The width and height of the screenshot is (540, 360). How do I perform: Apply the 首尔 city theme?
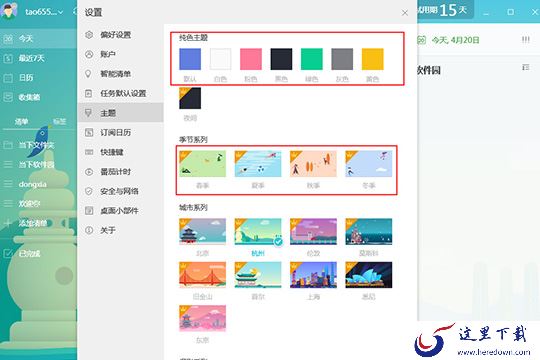[x=258, y=275]
